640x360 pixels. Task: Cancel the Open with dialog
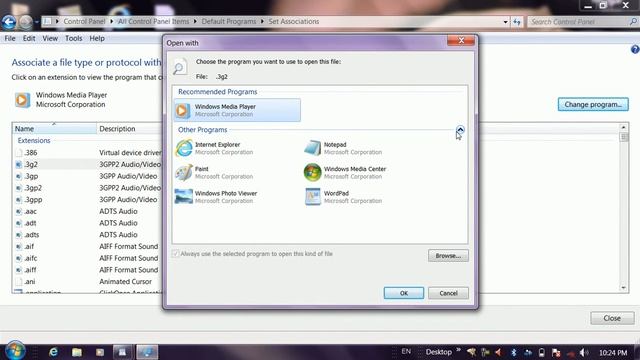(448, 293)
